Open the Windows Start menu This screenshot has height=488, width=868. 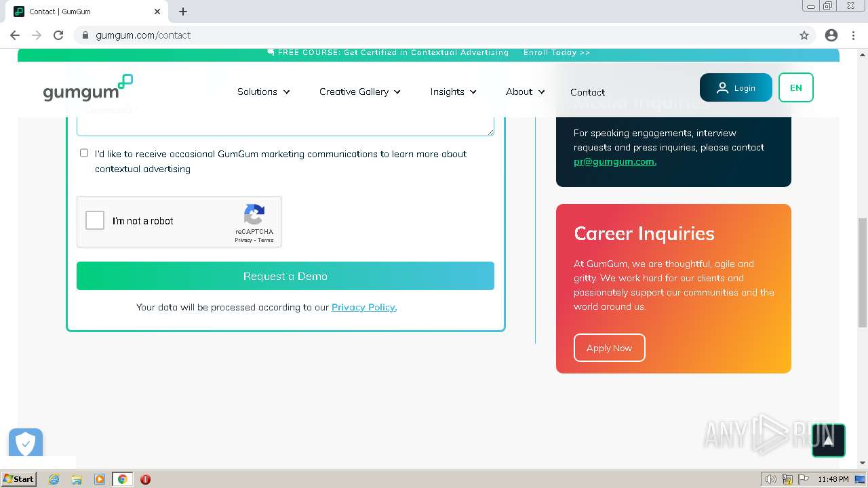click(19, 479)
